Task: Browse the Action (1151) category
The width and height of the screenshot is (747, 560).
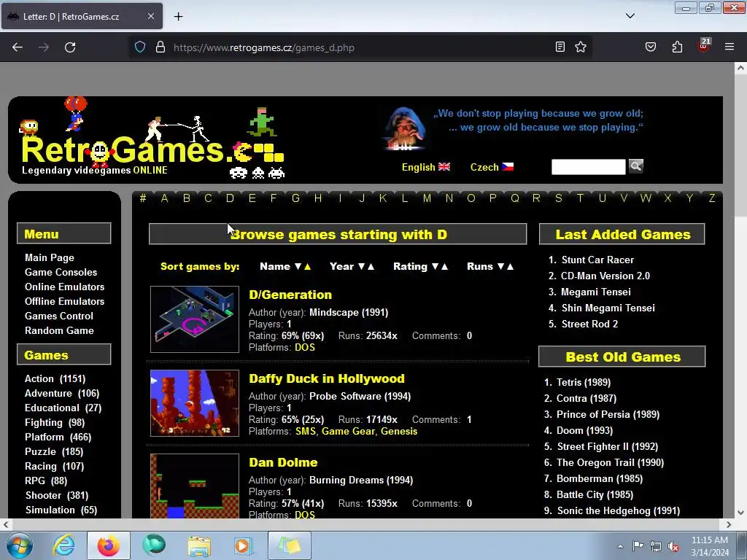Action: tap(55, 379)
